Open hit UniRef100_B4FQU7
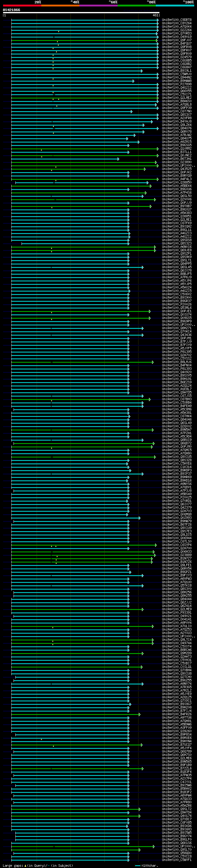The image size is (197, 868). [176, 43]
